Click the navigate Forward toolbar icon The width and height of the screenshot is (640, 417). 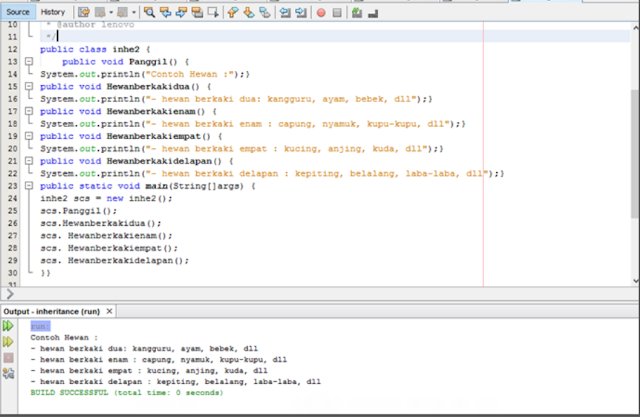tap(122, 13)
